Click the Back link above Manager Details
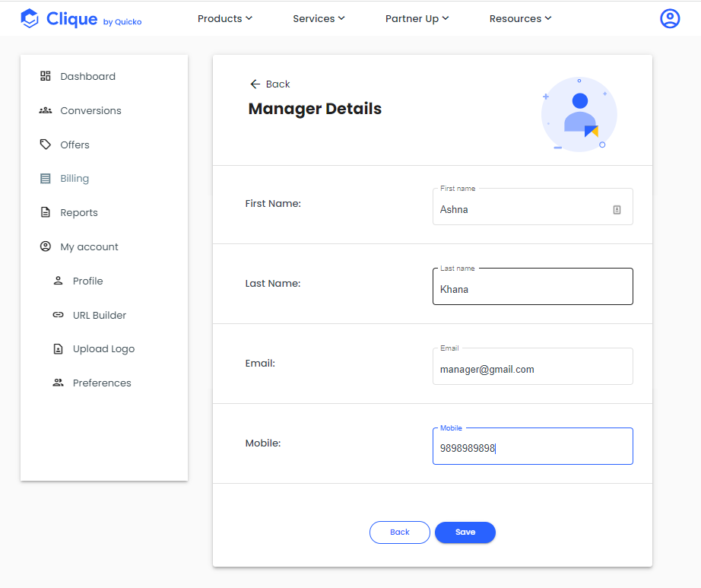This screenshot has height=588, width=701. point(270,84)
